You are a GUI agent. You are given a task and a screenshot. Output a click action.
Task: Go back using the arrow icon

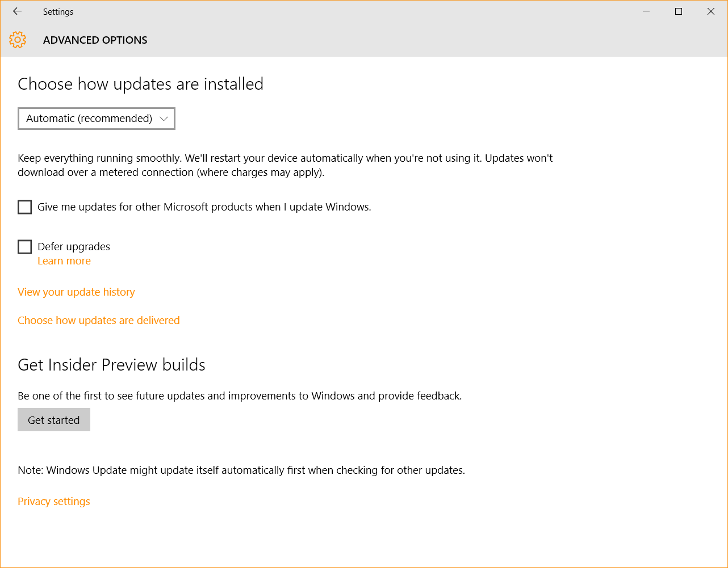pos(17,11)
